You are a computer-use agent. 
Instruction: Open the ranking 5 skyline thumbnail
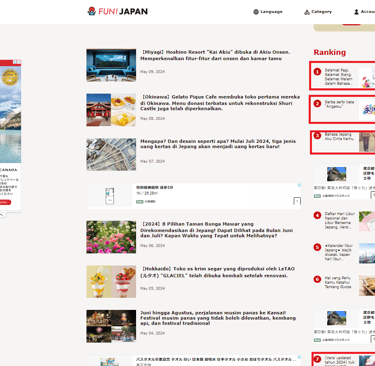click(367, 253)
